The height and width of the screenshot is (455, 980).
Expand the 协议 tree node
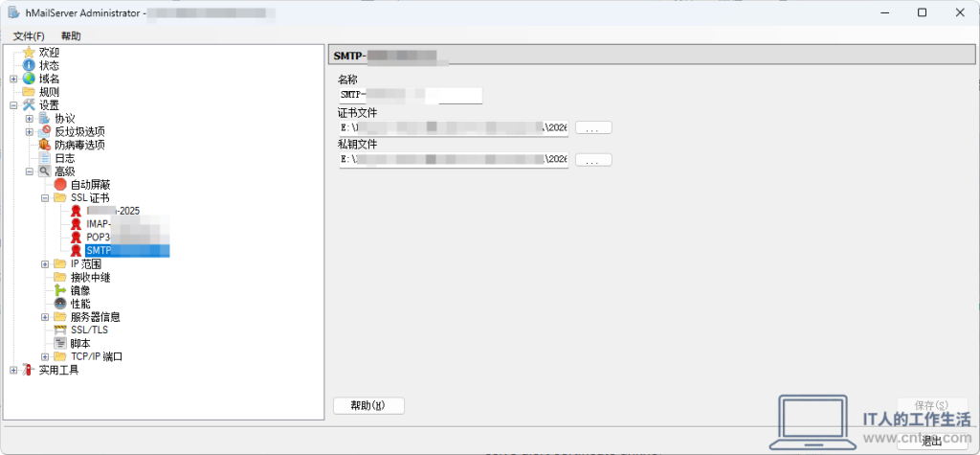30,118
